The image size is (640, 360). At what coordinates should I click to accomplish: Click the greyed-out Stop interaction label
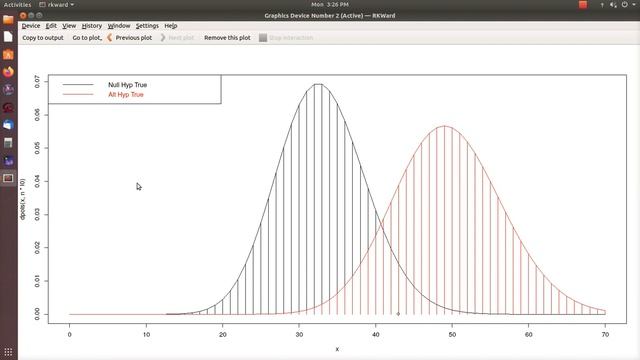coord(291,38)
